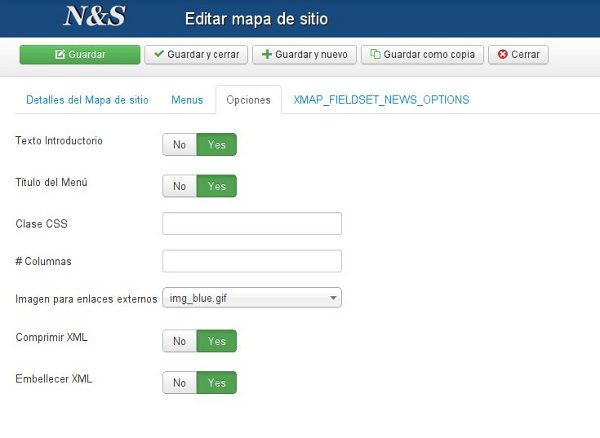Select the Opciones tab
Viewport: 600px width, 438px height.
tap(248, 100)
